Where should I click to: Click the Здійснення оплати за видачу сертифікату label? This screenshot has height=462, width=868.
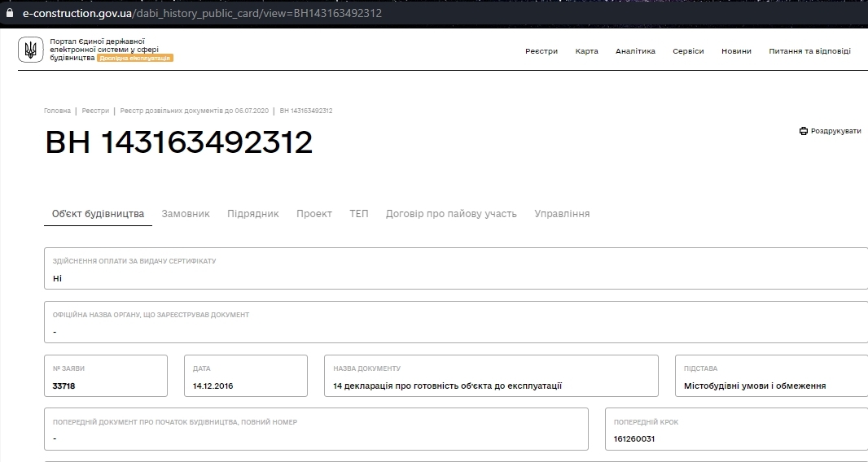[134, 261]
